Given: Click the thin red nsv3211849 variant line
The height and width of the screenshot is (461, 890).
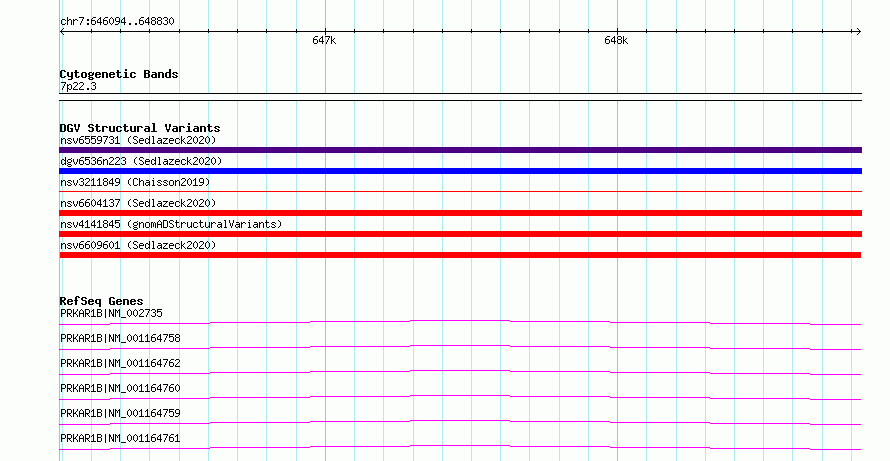Looking at the screenshot, I should point(460,191).
